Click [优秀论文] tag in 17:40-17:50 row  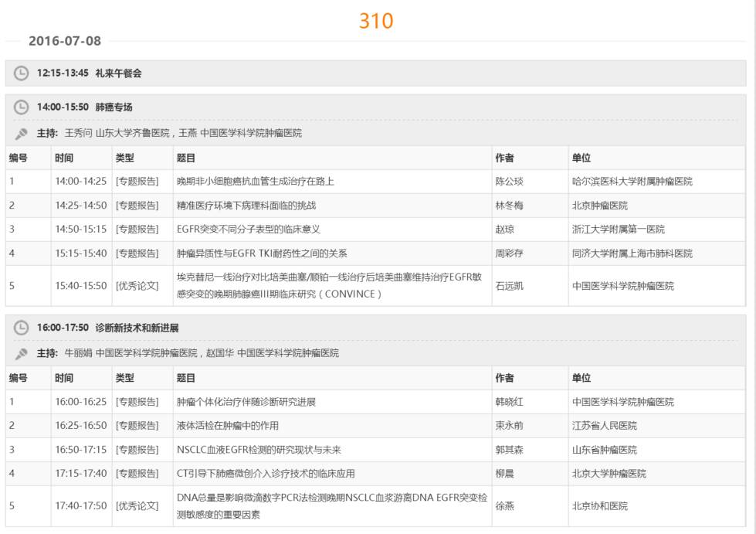(x=137, y=505)
